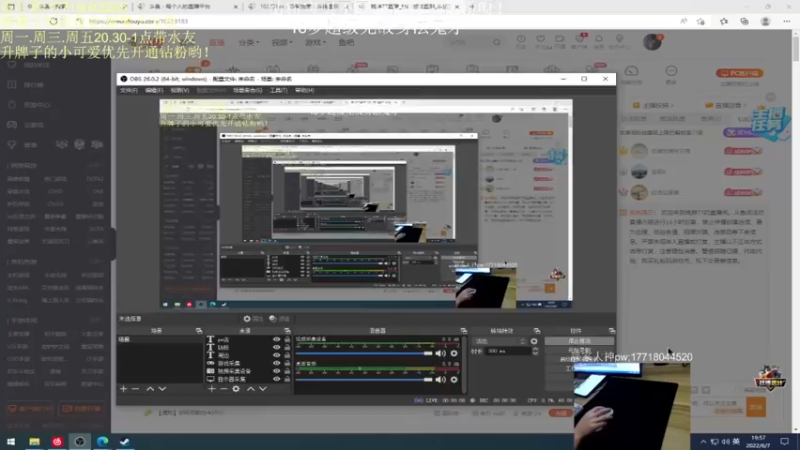Switch to OBS Studio taskbar icon
Screen dimensions: 800x450
(x=80, y=441)
